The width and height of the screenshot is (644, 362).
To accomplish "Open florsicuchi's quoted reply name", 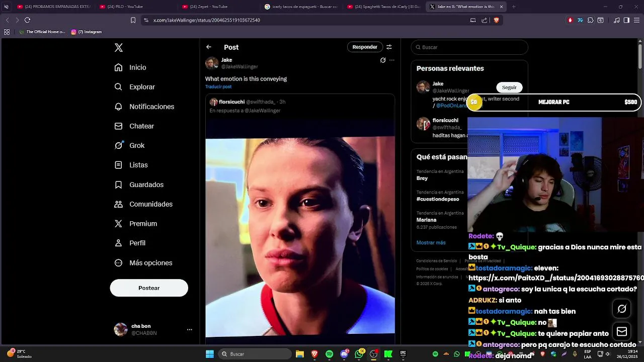I will (x=231, y=102).
